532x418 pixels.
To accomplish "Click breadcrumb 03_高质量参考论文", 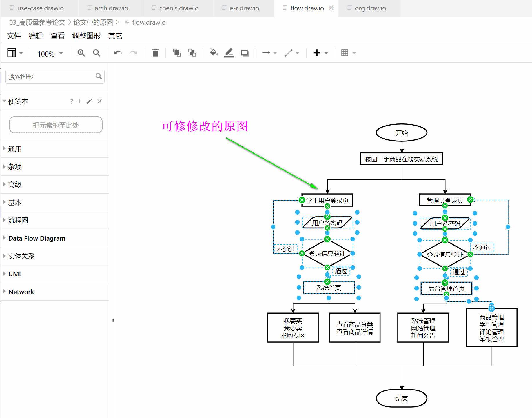I will pos(37,22).
